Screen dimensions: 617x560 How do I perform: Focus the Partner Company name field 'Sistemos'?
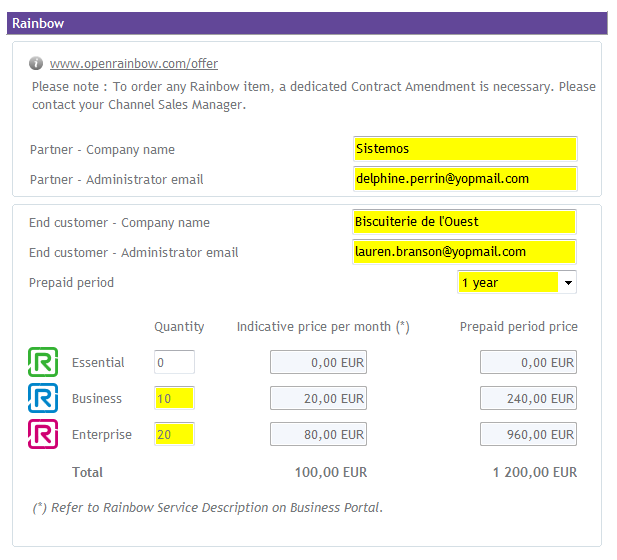point(465,149)
